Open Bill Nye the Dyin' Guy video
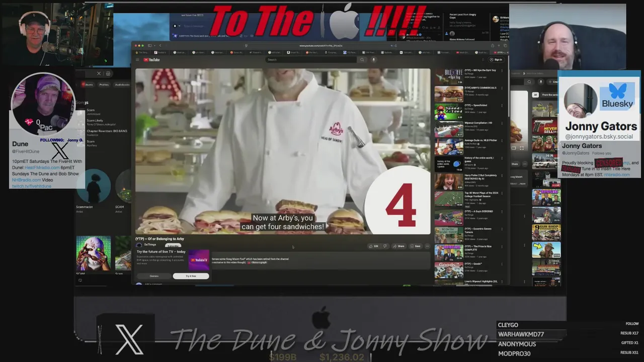The width and height of the screenshot is (644, 362). pos(449,77)
